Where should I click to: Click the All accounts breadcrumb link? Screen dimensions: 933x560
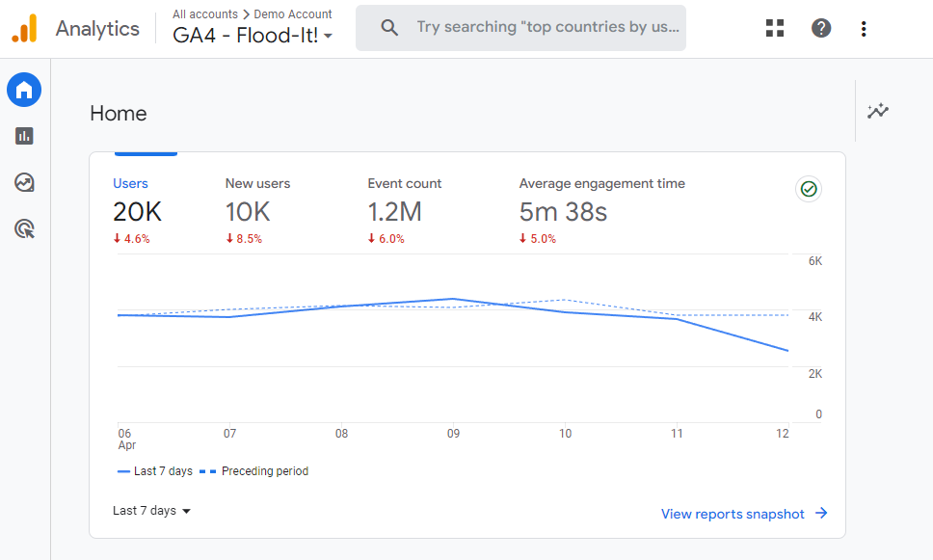[204, 14]
